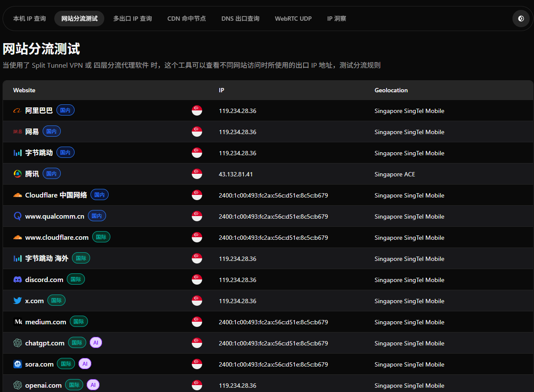Viewport: 534px width, 392px height.
Task: Toggle the dark/light theme button
Action: 521,19
